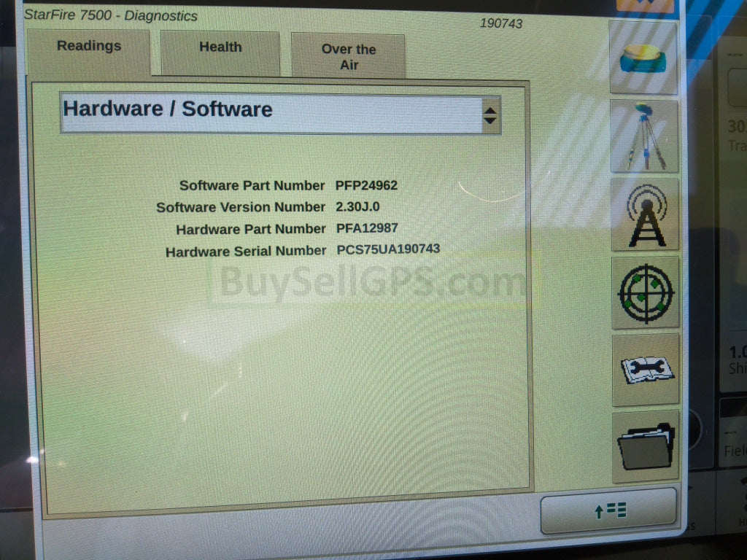Open the file folder icon
747x560 pixels.
[646, 446]
